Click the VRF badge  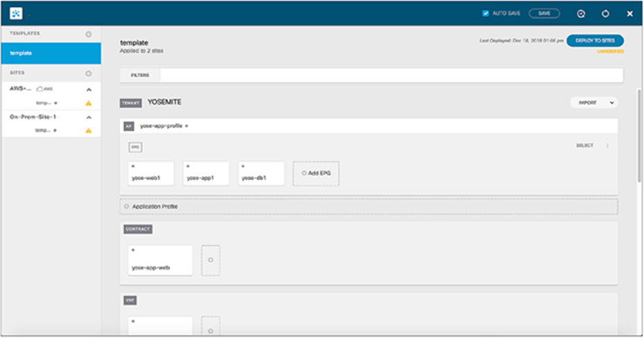pos(130,301)
